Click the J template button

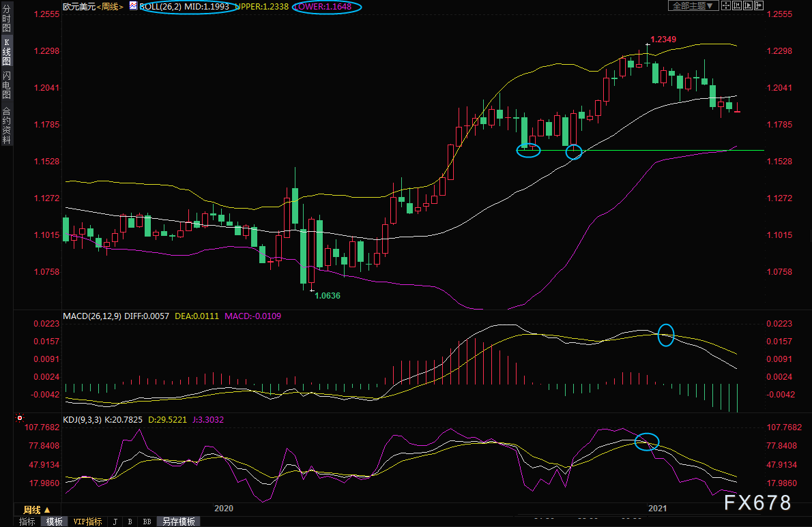click(x=115, y=522)
